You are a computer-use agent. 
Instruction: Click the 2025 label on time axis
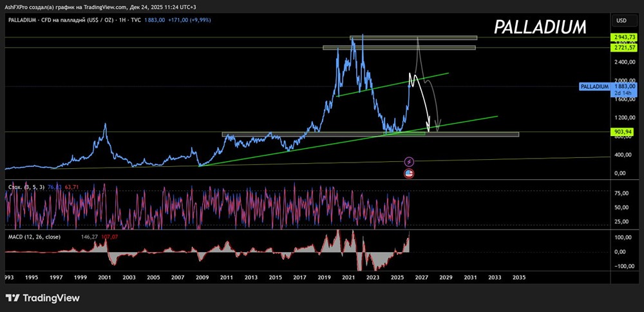397,277
